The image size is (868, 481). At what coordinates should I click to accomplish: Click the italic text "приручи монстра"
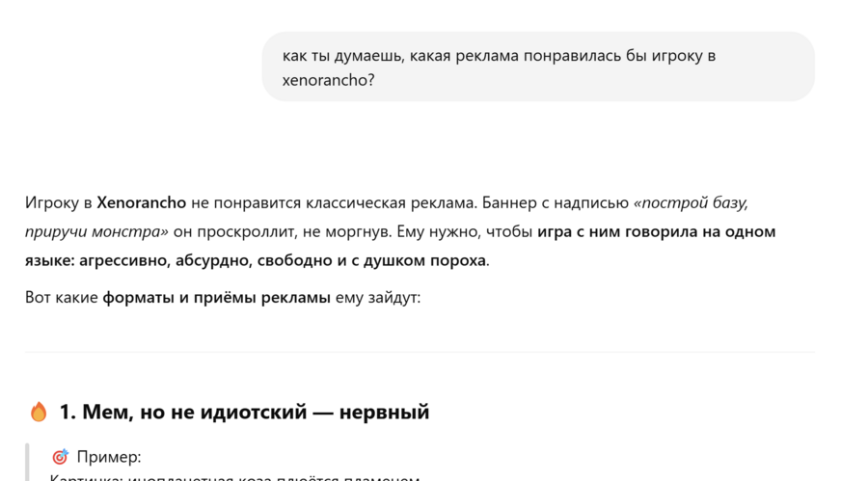tap(96, 232)
